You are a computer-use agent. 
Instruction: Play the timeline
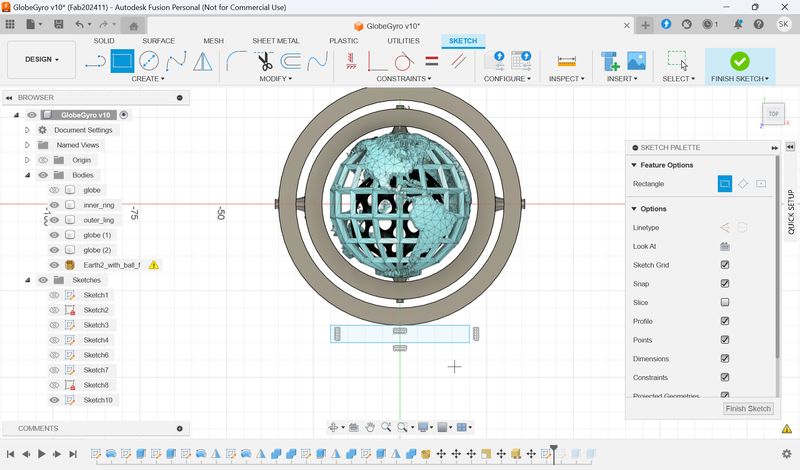coord(42,454)
